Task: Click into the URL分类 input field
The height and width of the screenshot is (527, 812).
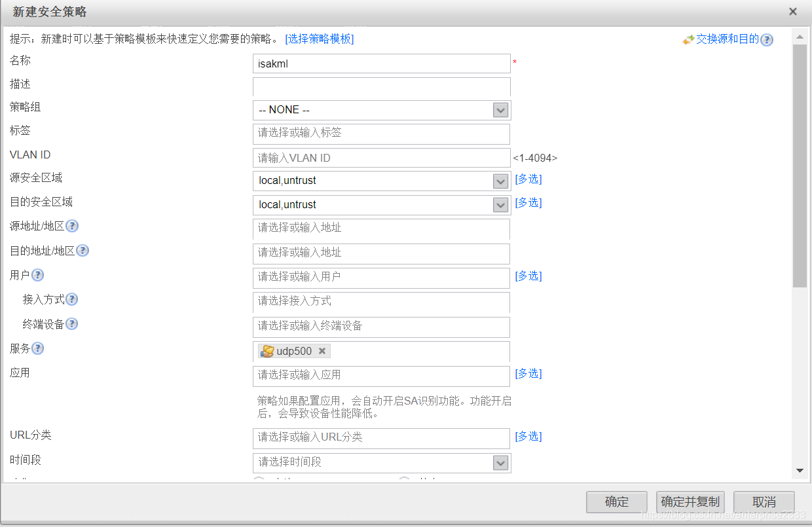Action: (x=382, y=439)
